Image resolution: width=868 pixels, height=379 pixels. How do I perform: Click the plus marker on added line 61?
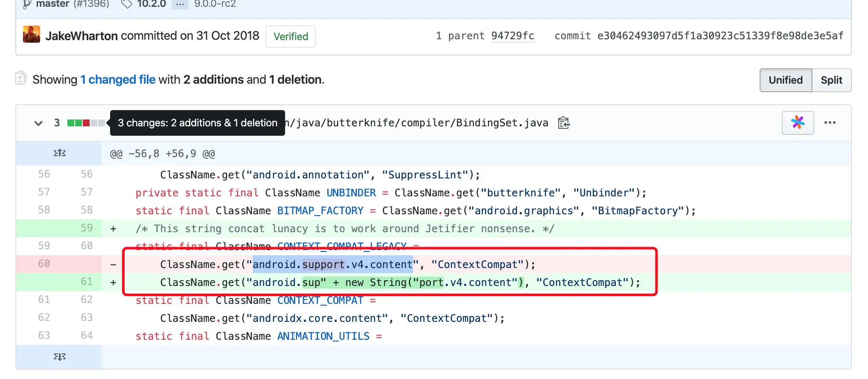pyautogui.click(x=113, y=283)
